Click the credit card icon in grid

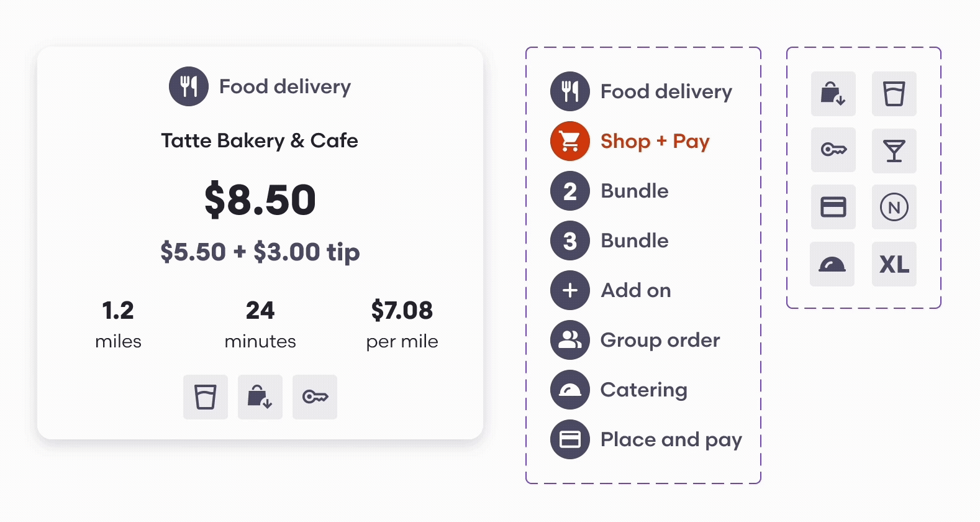click(x=833, y=207)
